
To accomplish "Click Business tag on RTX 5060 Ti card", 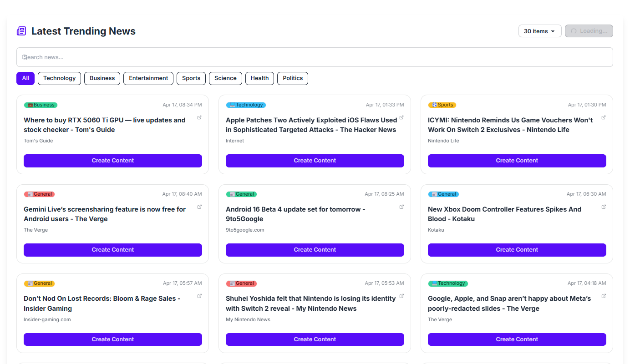I will pos(41,105).
